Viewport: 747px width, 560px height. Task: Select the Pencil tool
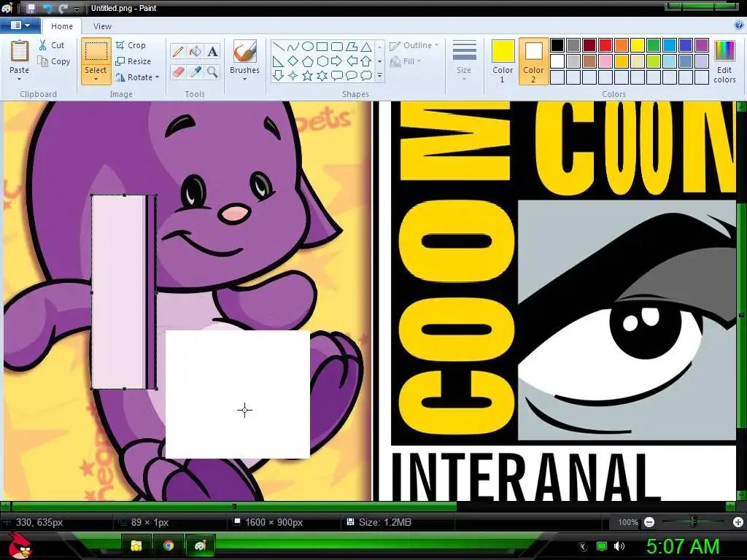pyautogui.click(x=178, y=52)
